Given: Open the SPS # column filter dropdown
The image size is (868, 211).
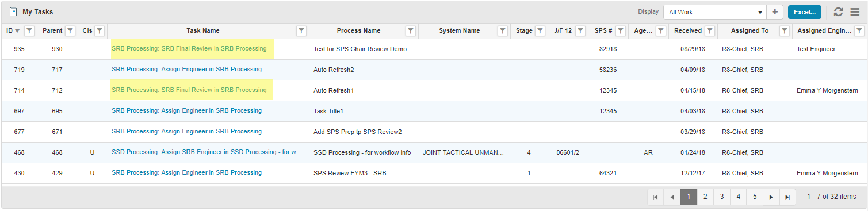Looking at the screenshot, I should pos(620,31).
